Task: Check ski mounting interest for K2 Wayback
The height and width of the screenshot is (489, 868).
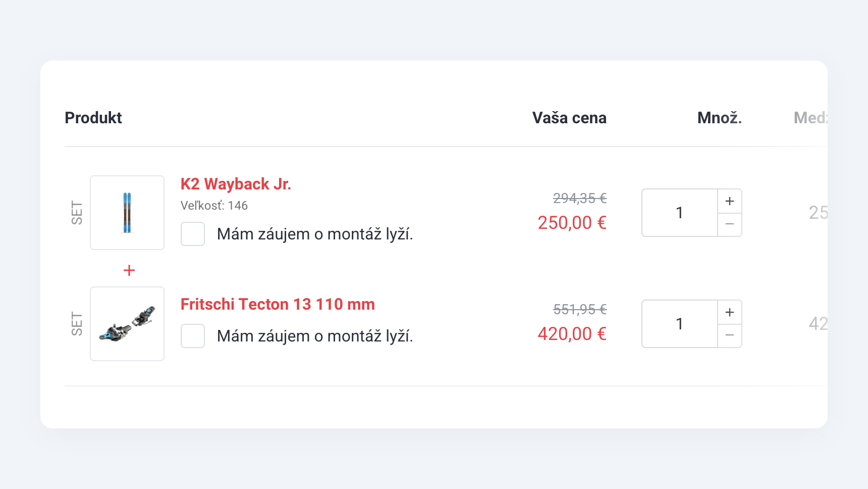Action: pyautogui.click(x=193, y=234)
